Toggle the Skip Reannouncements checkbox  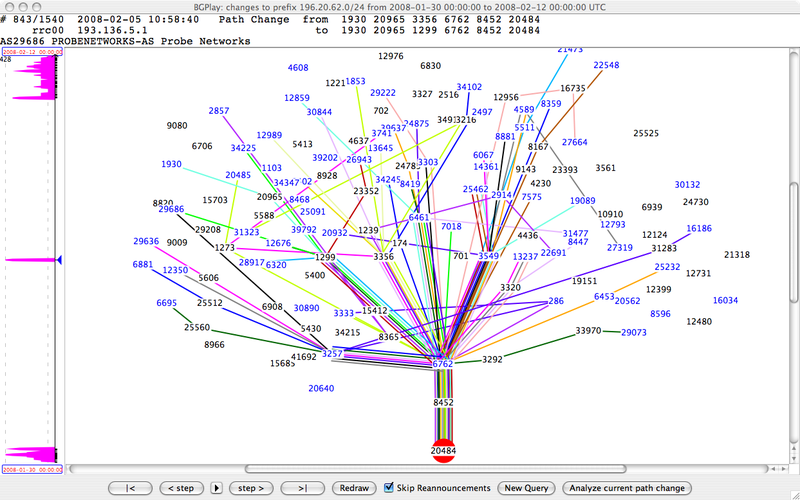click(390, 488)
